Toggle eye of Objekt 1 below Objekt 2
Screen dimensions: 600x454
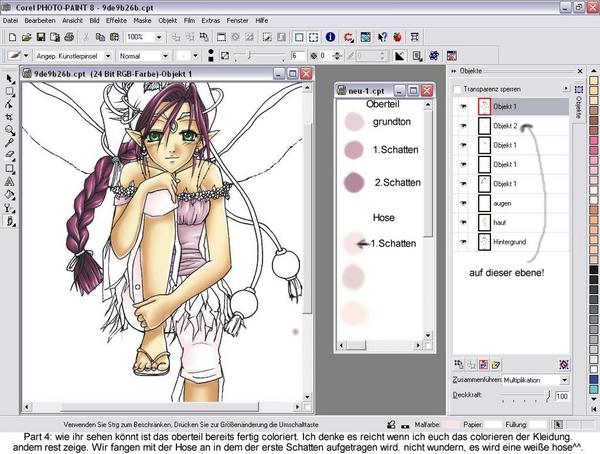[463, 145]
